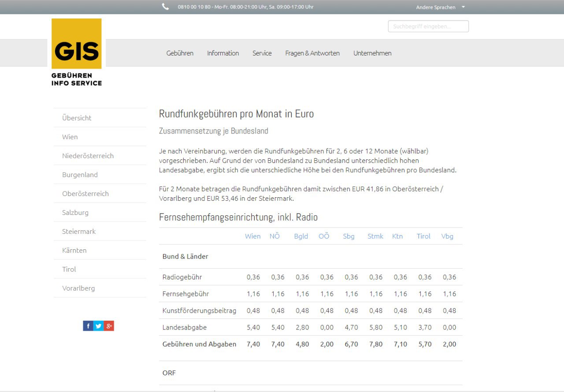Click the Sbg column header
Viewport: 564px width, 392px height.
point(349,236)
